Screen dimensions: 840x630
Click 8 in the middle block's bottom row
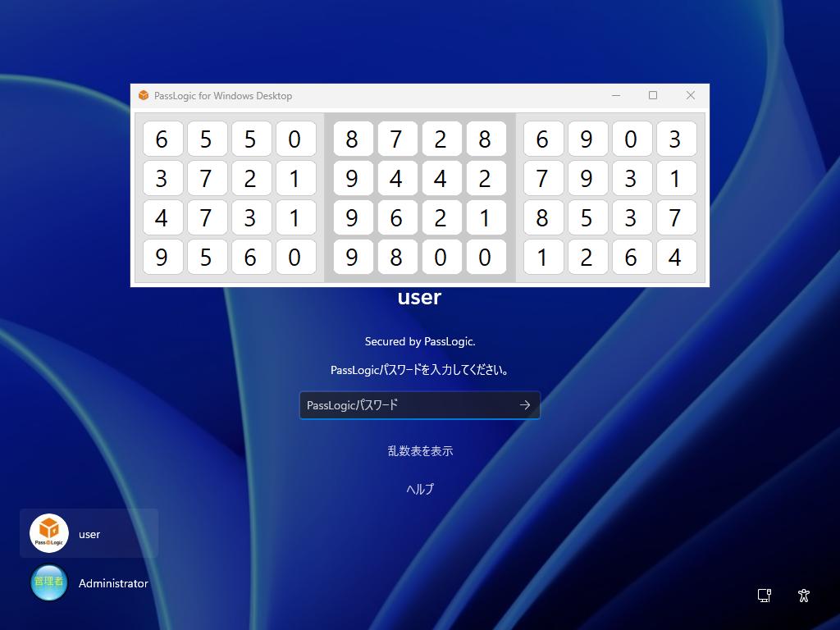(398, 257)
